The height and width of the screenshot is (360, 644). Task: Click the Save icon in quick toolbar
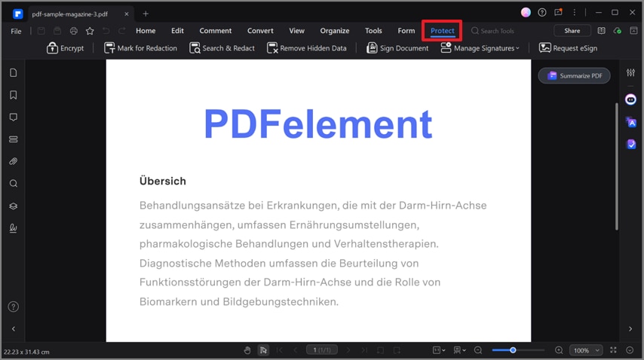click(41, 31)
